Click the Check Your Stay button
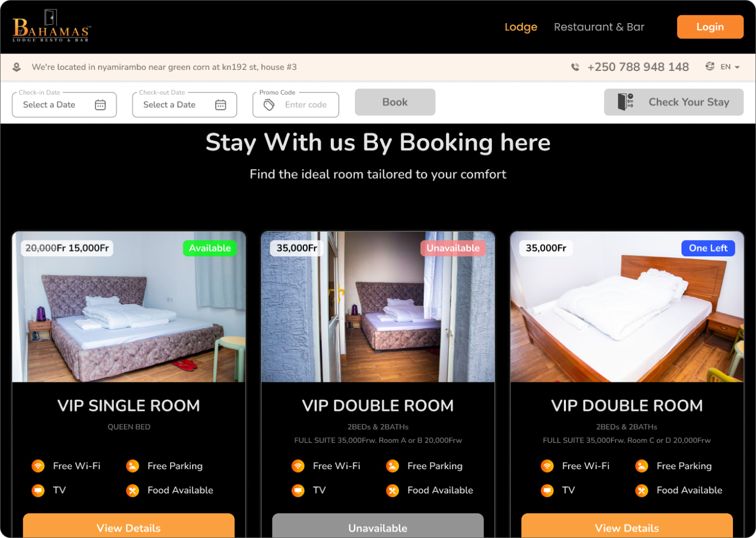 tap(674, 102)
